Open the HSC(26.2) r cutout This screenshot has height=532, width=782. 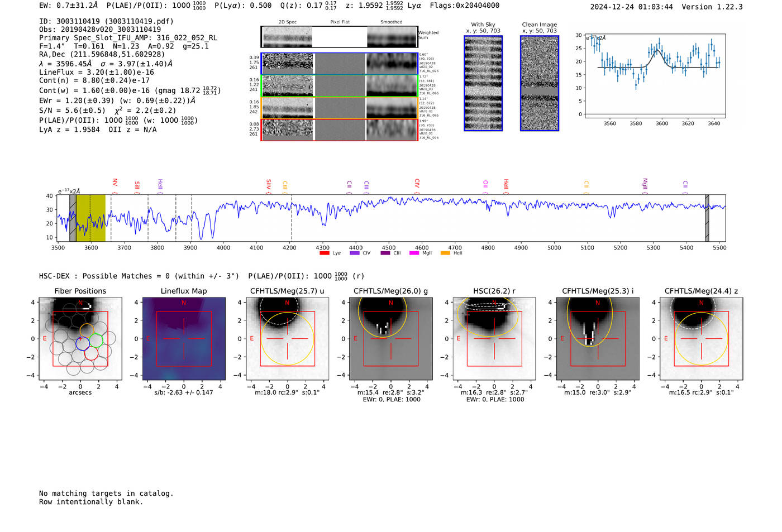(494, 338)
